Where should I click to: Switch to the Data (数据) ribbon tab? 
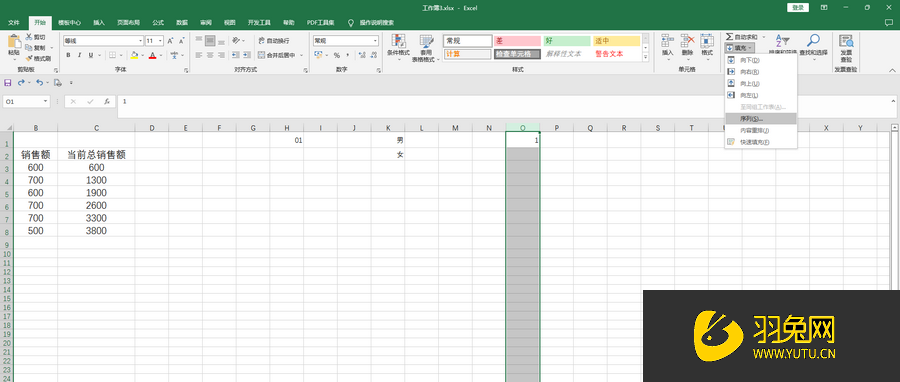182,22
